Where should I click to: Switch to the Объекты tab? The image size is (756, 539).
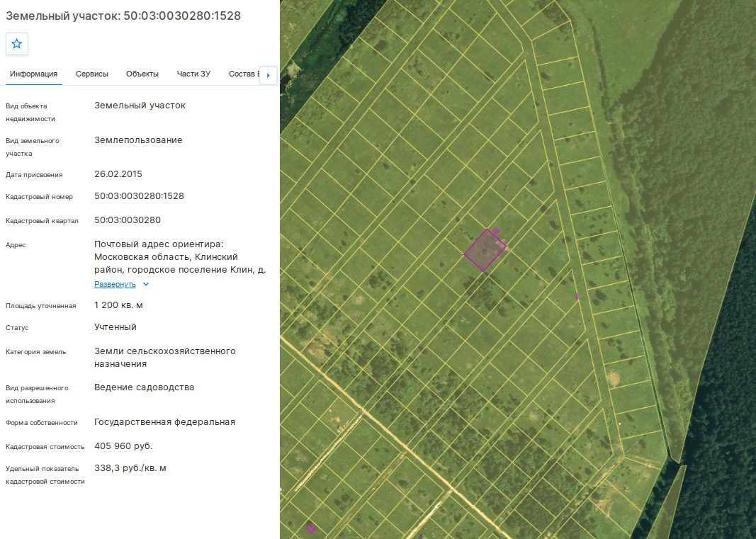point(142,74)
